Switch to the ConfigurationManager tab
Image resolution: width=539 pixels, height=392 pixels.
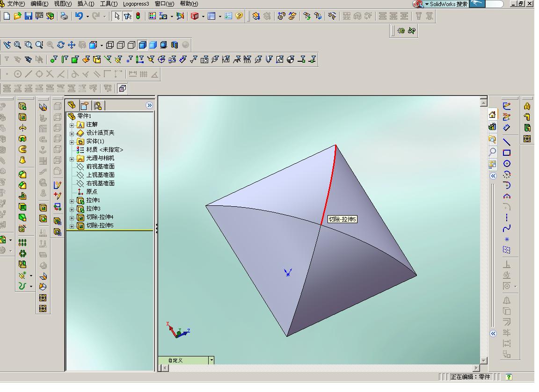point(98,105)
